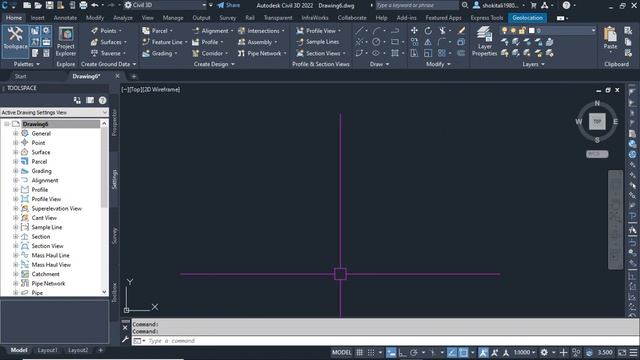Image resolution: width=640 pixels, height=360 pixels.
Task: Open command line customize wrench icon
Action: (125, 340)
